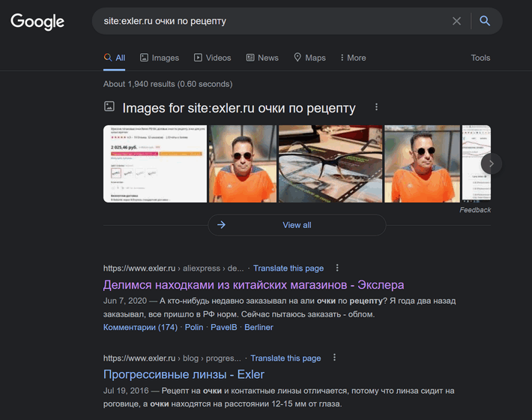Go to the Maps tab
Viewport: 532px width, 420px height.
tap(309, 58)
